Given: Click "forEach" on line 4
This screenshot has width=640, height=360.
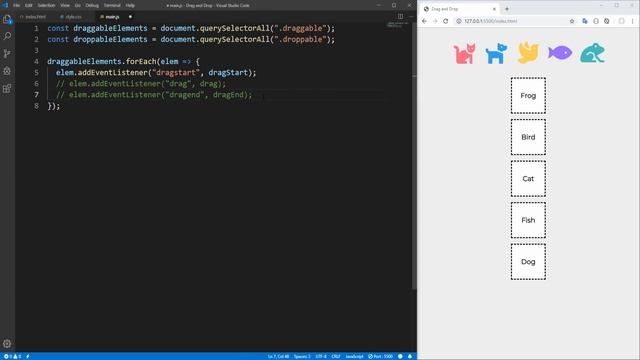Looking at the screenshot, I should (141, 62).
